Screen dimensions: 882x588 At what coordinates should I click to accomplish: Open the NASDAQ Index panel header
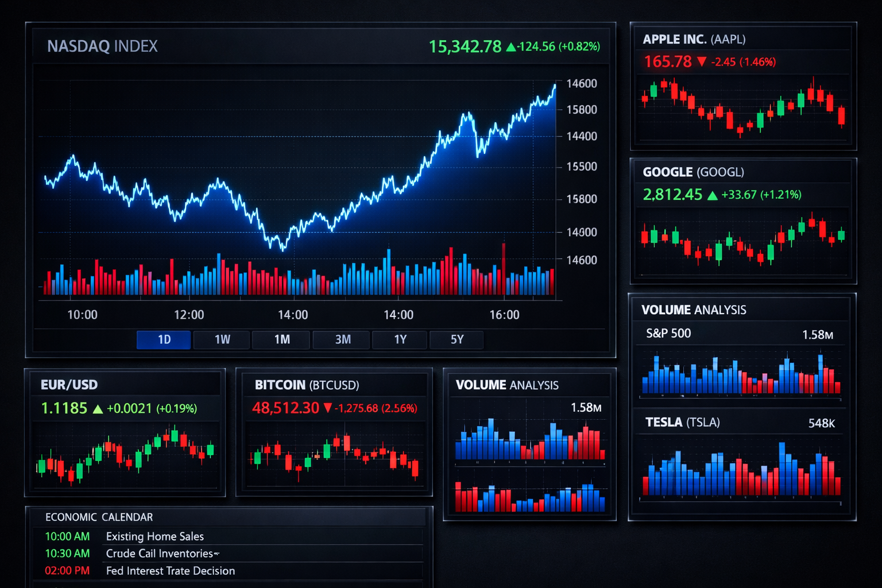[103, 46]
